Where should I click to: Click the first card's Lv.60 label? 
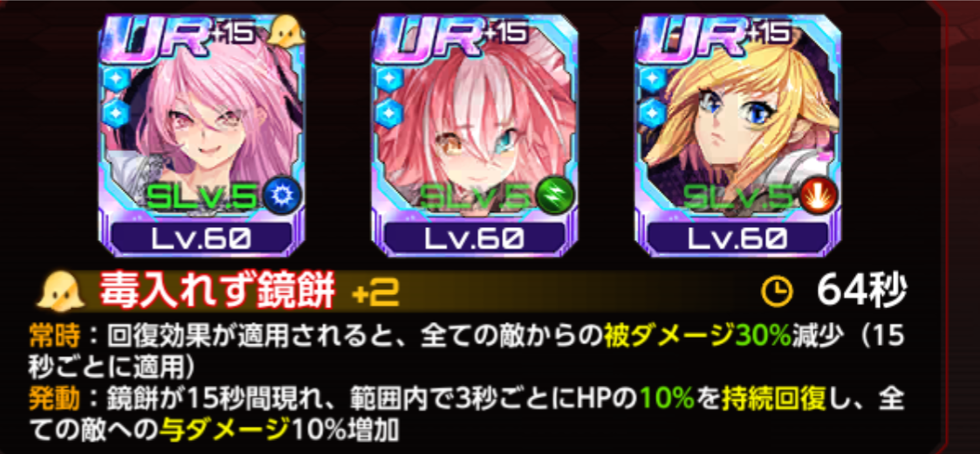click(203, 237)
